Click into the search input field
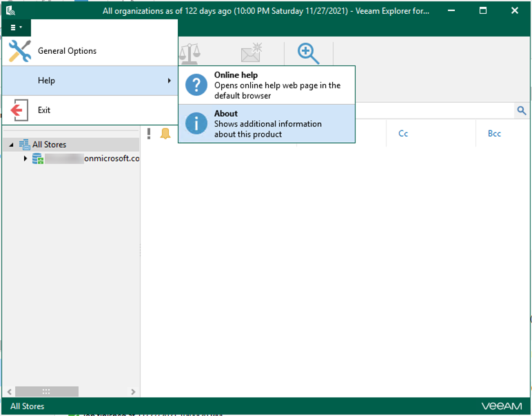Screen dimensions: 532x416 point(434,110)
